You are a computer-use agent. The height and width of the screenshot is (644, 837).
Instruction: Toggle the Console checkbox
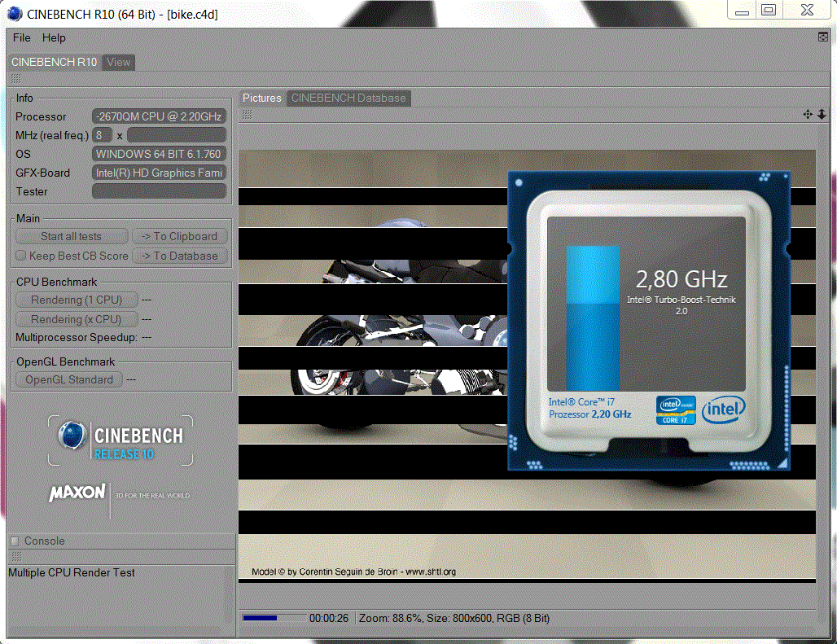pyautogui.click(x=15, y=541)
